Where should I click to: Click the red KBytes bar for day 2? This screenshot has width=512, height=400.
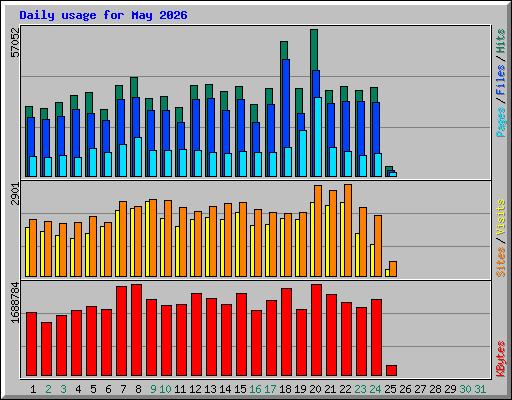pyautogui.click(x=47, y=349)
